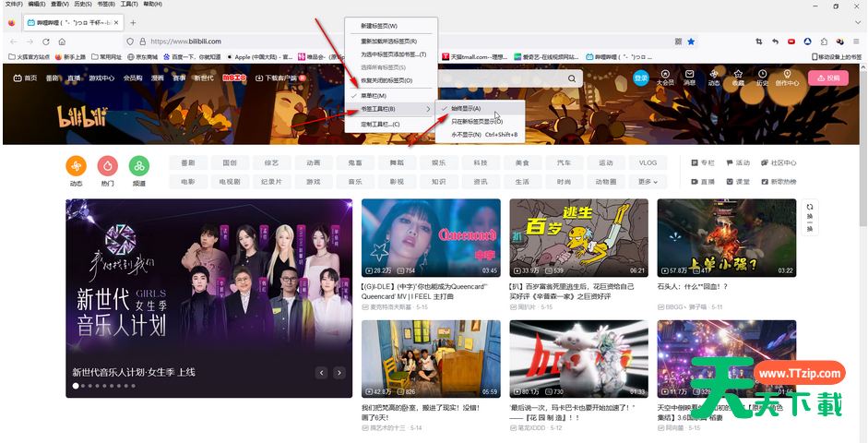Open the extensions puzzle icon

coord(825,42)
